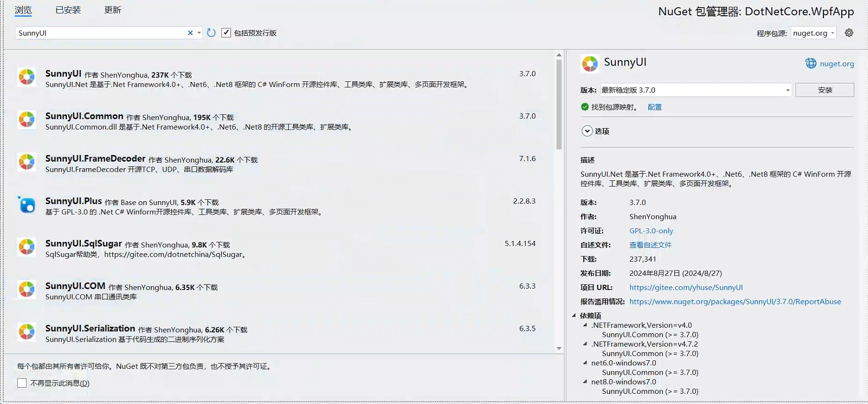Screen dimensions: 868x404
Task: Switch to the 浏览 browse tab
Action: pos(23,10)
